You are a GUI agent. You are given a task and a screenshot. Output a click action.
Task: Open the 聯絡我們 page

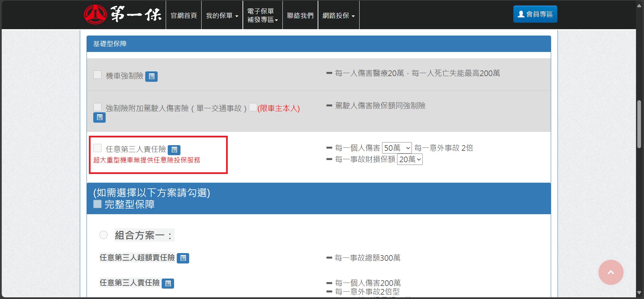click(x=300, y=15)
